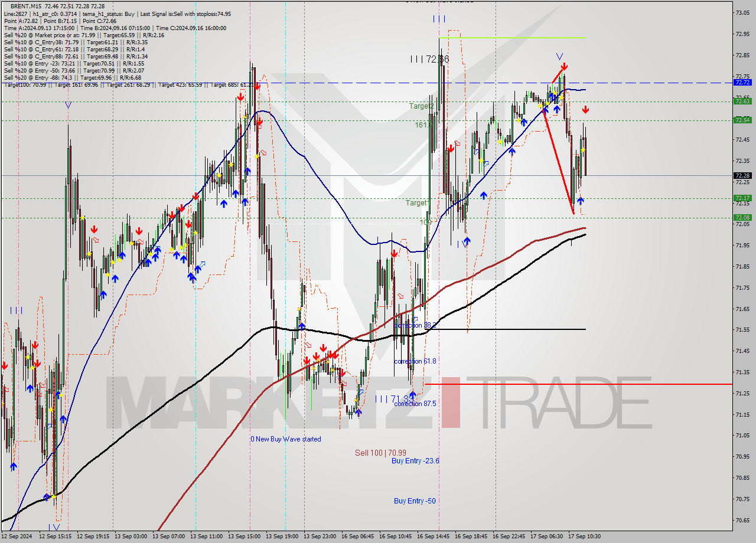Click the 'Target100: 70.99' targets line
This screenshot has width=756, height=543.
(x=130, y=84)
